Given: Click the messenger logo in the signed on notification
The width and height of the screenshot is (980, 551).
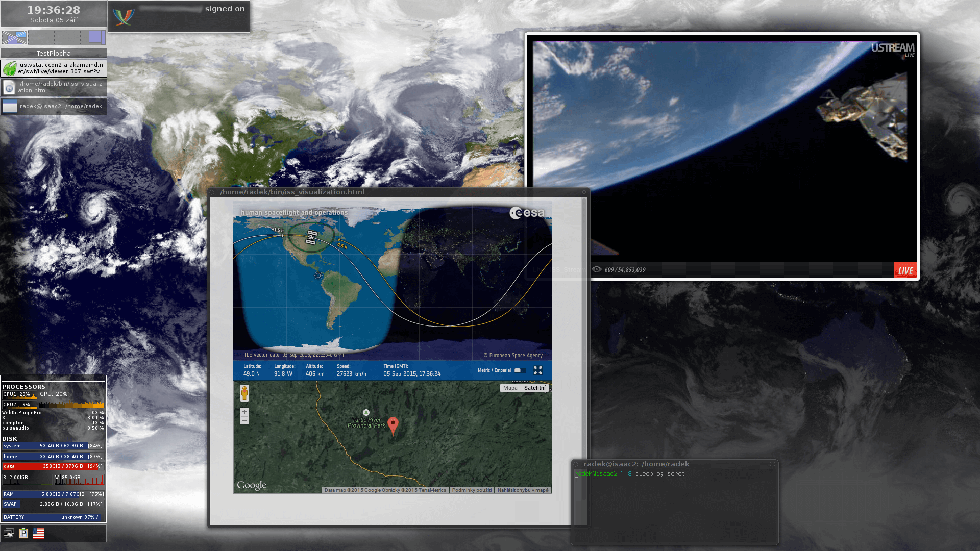Looking at the screenshot, I should pyautogui.click(x=124, y=17).
